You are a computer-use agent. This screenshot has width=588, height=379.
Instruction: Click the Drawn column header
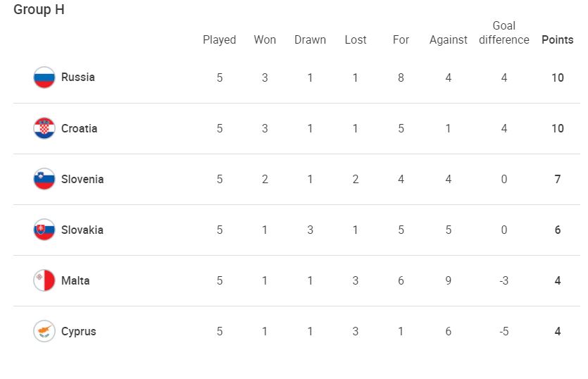point(310,39)
